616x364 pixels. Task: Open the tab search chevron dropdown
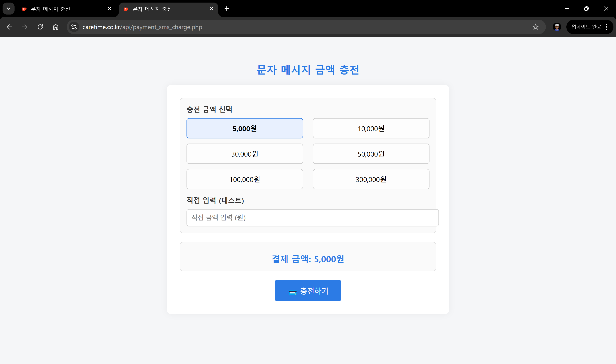click(x=8, y=9)
